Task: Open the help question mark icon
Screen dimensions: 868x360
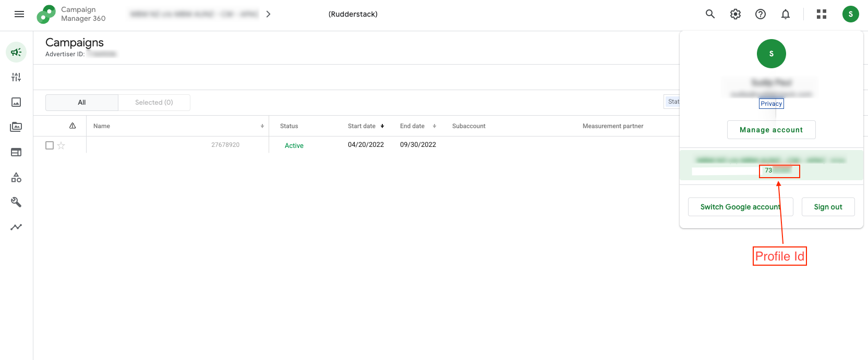Action: point(761,14)
